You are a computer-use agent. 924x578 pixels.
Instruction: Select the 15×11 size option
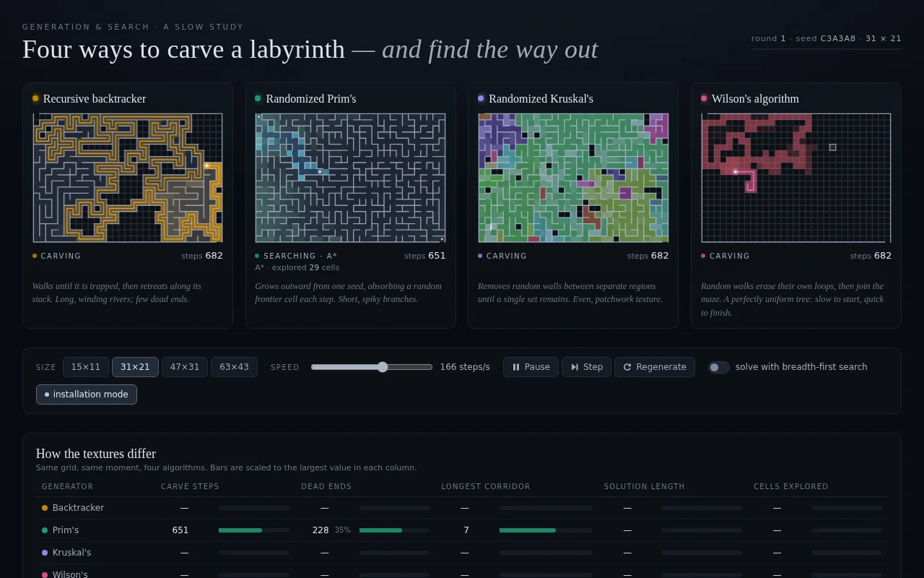tap(86, 367)
